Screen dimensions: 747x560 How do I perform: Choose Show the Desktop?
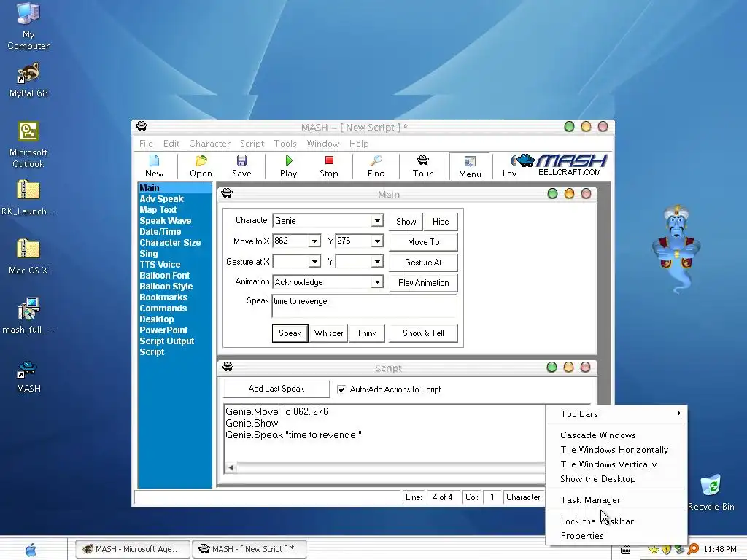(x=616, y=479)
